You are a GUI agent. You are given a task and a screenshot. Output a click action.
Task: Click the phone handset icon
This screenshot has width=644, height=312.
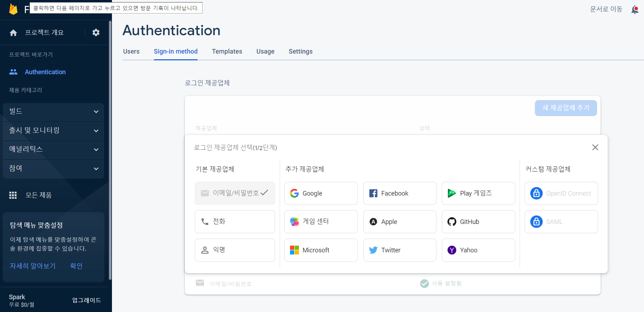point(205,221)
